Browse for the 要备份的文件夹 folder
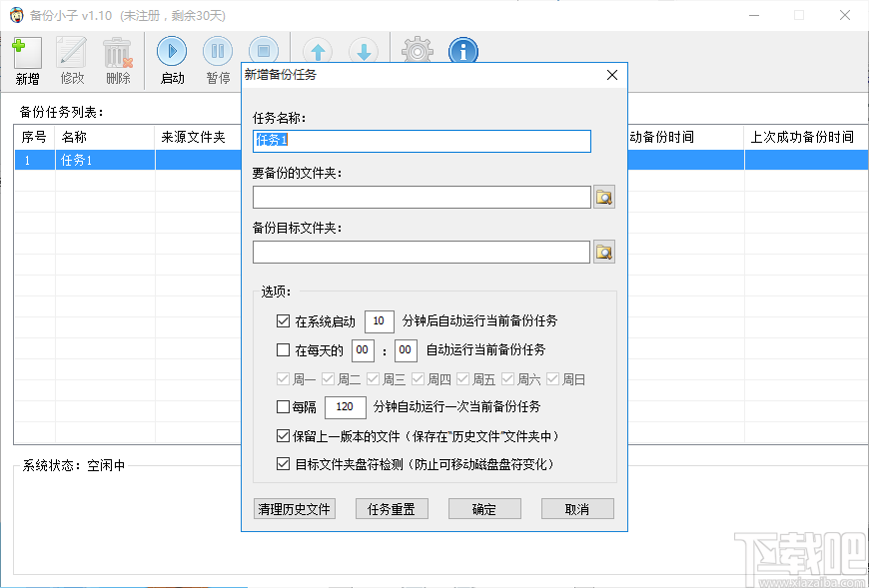Image resolution: width=869 pixels, height=588 pixels. 604,197
